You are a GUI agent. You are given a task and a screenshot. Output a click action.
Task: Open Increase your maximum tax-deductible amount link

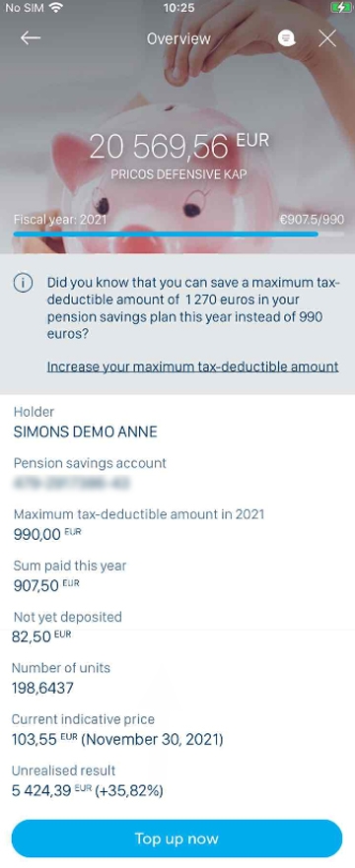(192, 367)
